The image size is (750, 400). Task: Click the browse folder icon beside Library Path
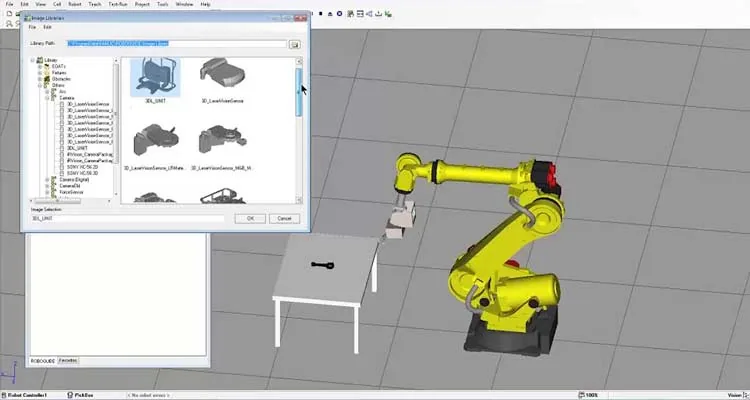295,44
